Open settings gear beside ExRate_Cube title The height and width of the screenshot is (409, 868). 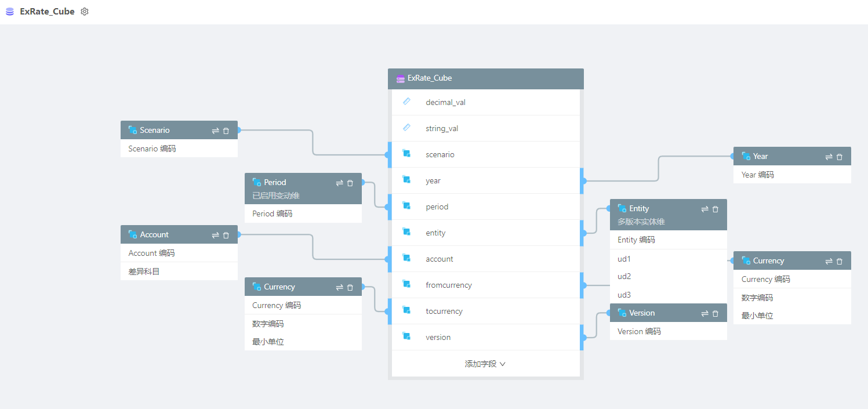click(85, 12)
